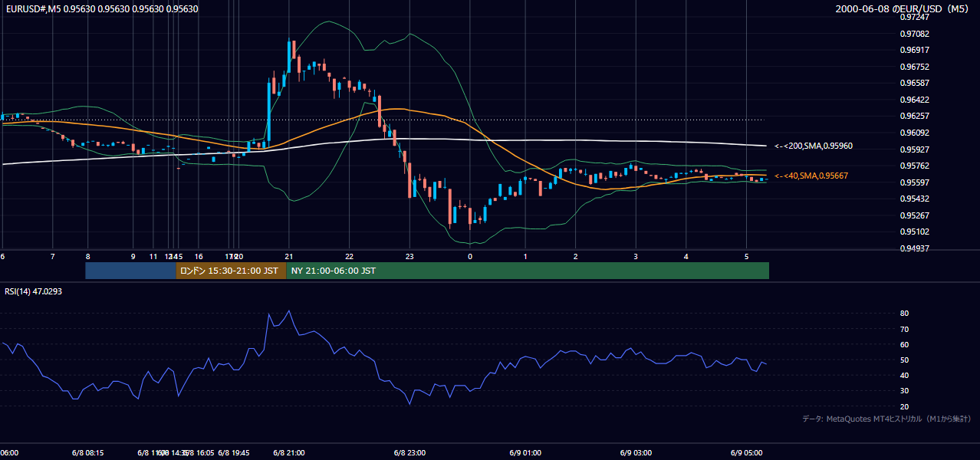980x460 pixels.
Task: Click the 0.97247 price axis label
Action: click(x=914, y=17)
